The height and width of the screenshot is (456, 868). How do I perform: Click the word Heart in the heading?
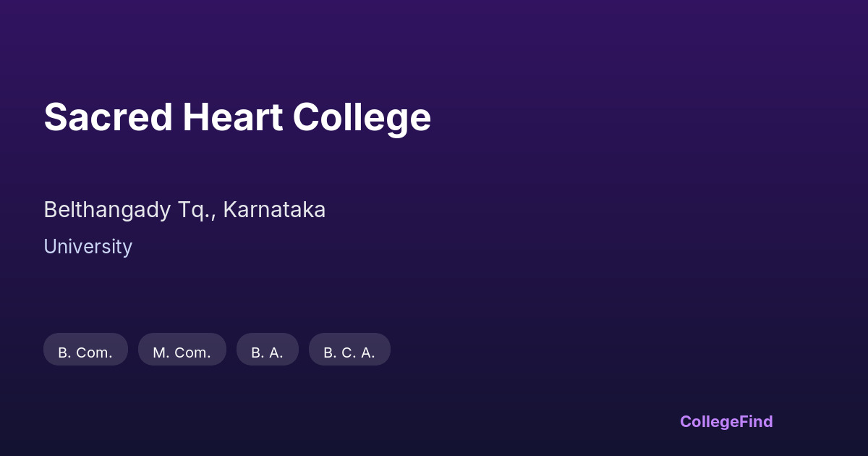tap(232, 117)
